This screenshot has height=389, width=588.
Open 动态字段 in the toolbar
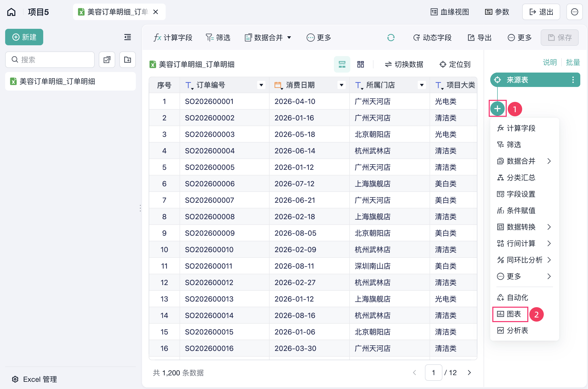[x=432, y=38]
